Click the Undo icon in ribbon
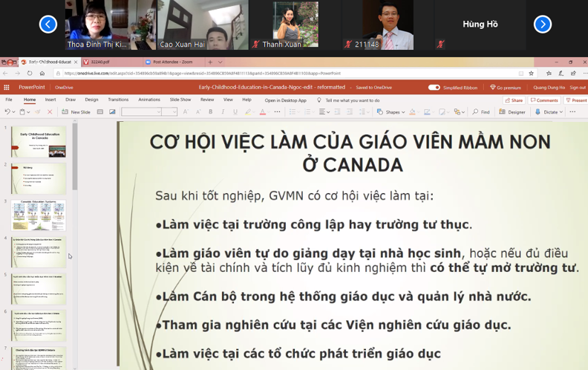The image size is (588, 370). [x=7, y=112]
